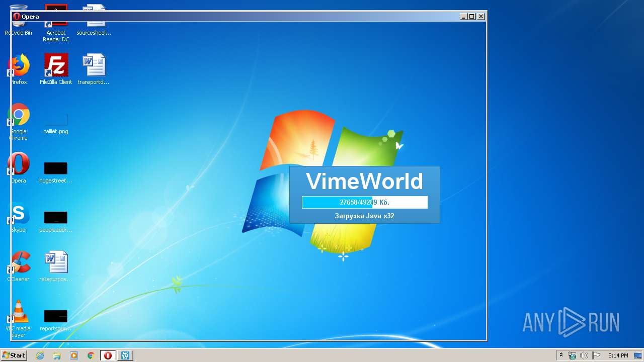Select the hugestreet file icon
644x362 pixels.
point(56,172)
